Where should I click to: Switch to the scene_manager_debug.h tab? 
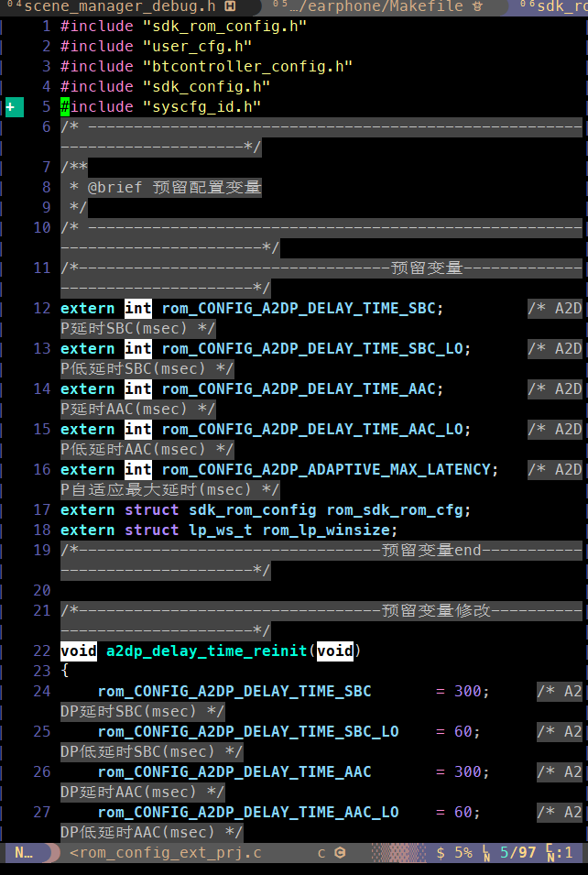[x=128, y=6]
